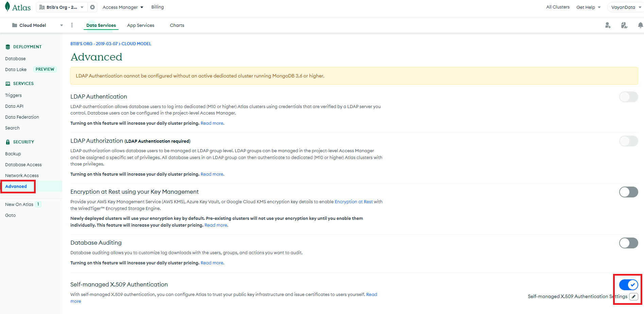Click the invite user icon
This screenshot has width=644, height=314.
608,25
